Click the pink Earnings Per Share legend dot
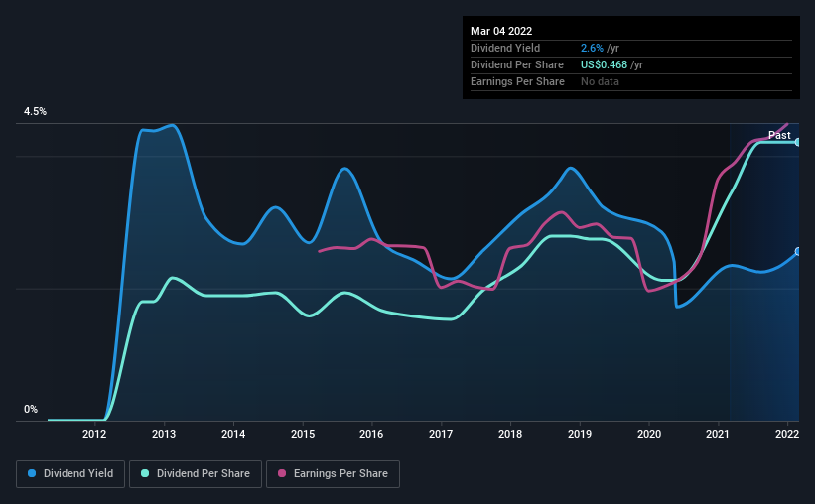The height and width of the screenshot is (504, 815). (x=282, y=473)
